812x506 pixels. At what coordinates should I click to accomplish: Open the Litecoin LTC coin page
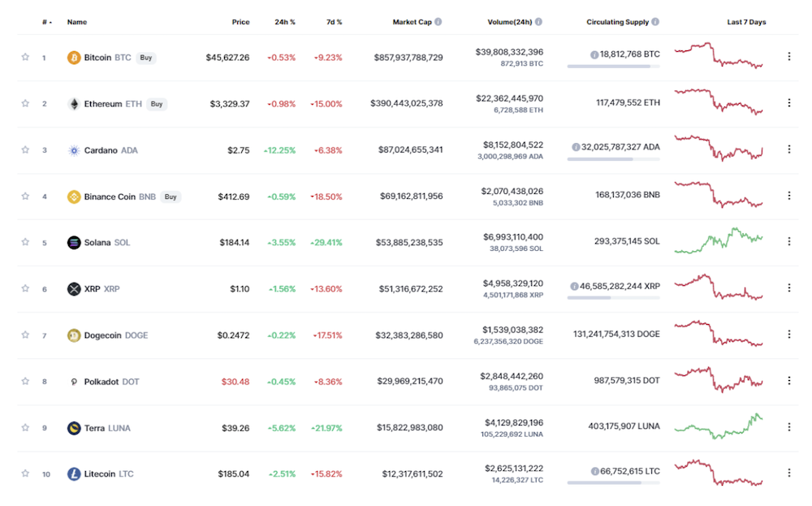(109, 474)
